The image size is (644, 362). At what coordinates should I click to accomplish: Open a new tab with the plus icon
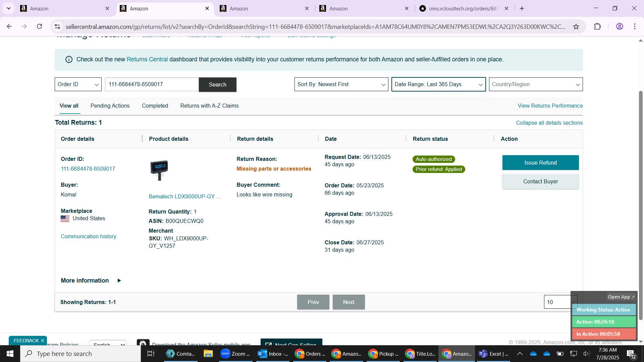click(x=522, y=8)
